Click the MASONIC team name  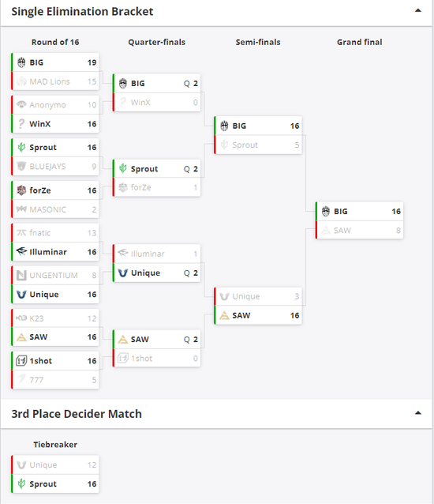47,209
